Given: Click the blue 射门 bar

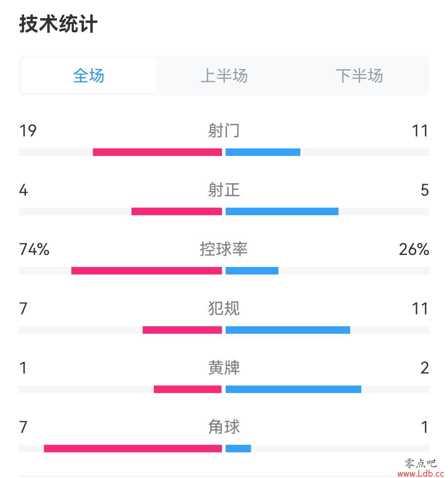Looking at the screenshot, I should pyautogui.click(x=263, y=152).
